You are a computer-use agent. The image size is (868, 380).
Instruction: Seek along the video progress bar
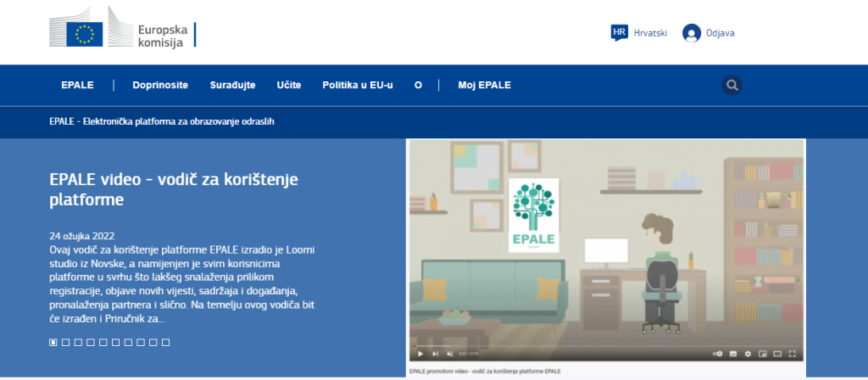(606, 346)
